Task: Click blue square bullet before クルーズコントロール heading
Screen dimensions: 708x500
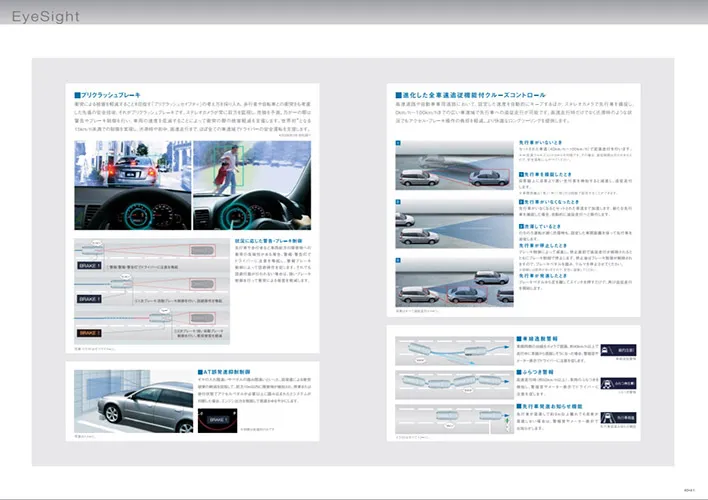Action: [399, 95]
